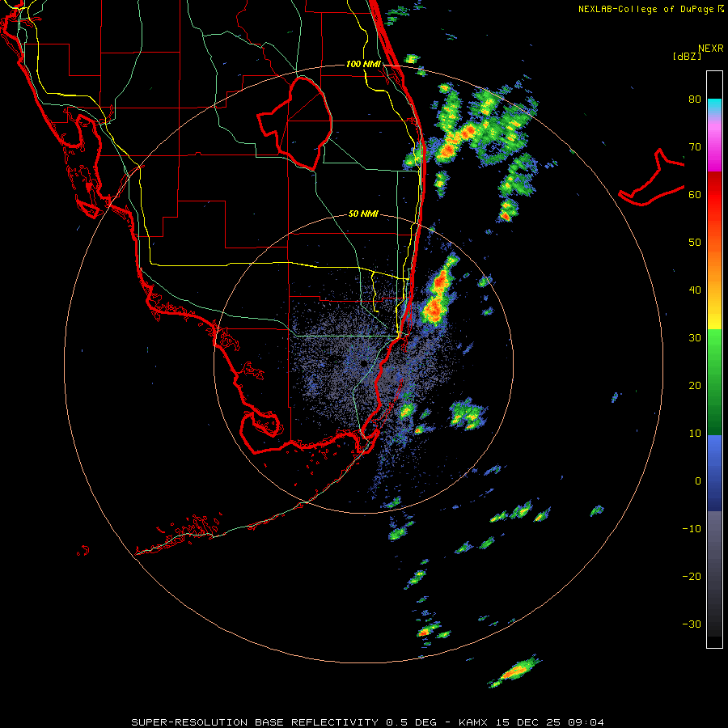
Task: Click the -10 dBZ value on the legend
Action: tap(692, 529)
